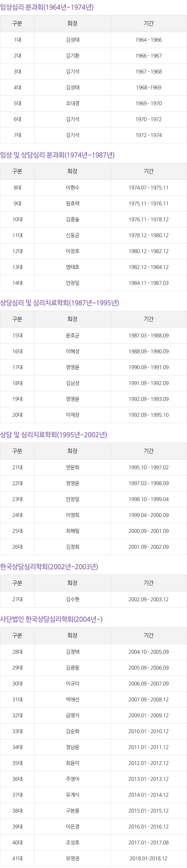The height and width of the screenshot is (868, 187).
Task: Click the period 1978.12 - 1980.12
Action: click(148, 235)
